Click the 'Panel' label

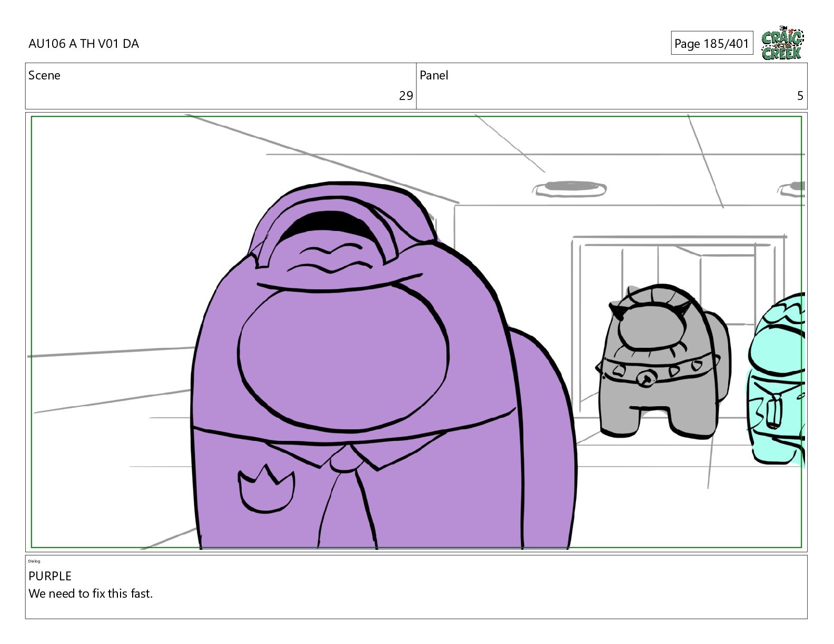coord(434,75)
